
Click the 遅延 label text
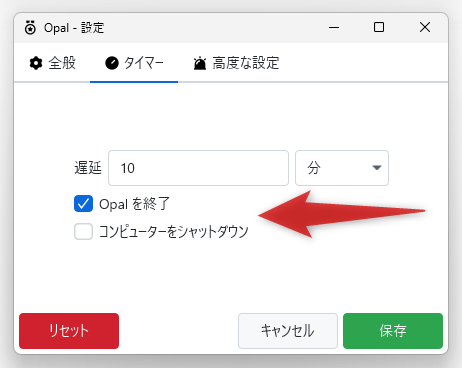pyautogui.click(x=88, y=168)
